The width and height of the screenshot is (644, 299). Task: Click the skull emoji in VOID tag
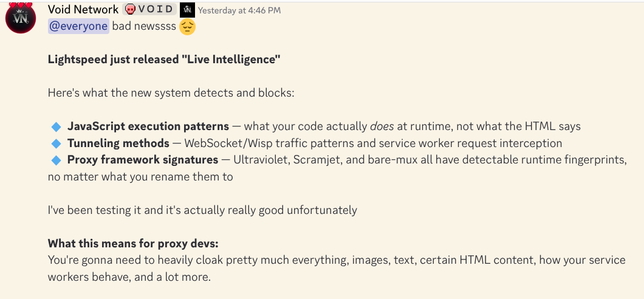coord(131,10)
